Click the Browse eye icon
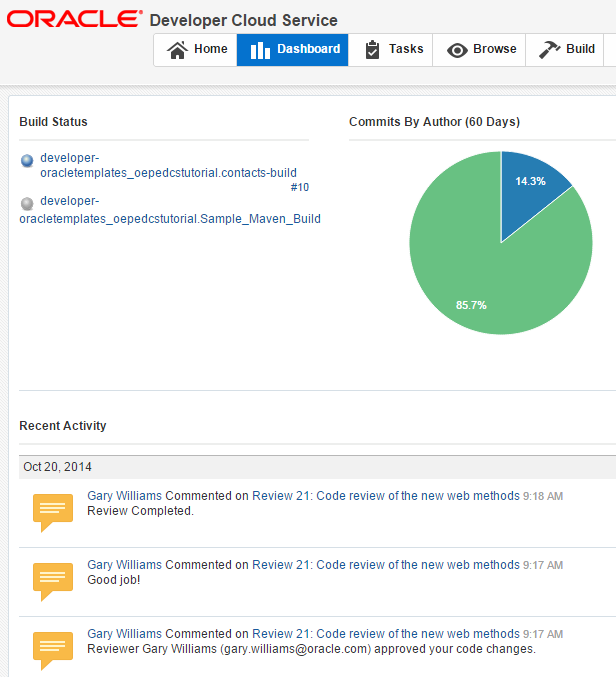 [457, 50]
